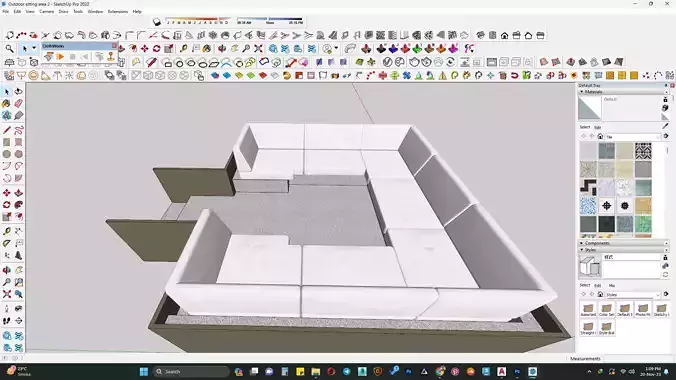Open the Draw menu
Viewport: 676px width, 380px height.
(x=63, y=12)
